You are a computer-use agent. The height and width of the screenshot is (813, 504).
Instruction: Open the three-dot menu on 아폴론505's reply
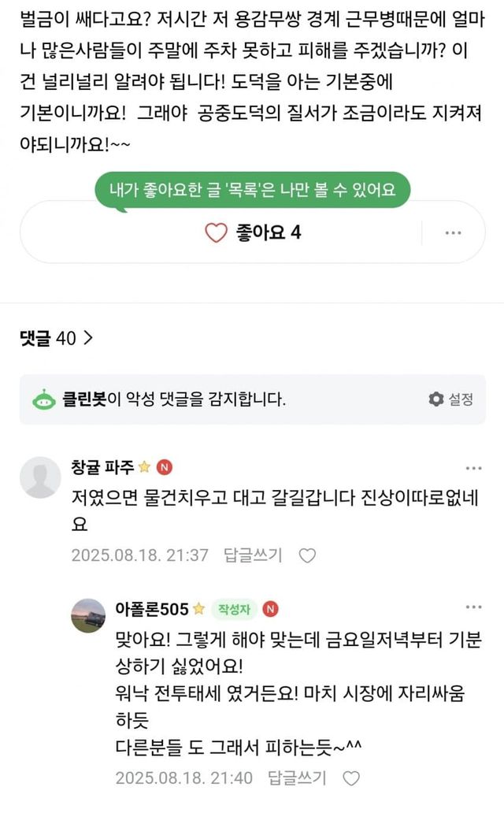pos(473,608)
